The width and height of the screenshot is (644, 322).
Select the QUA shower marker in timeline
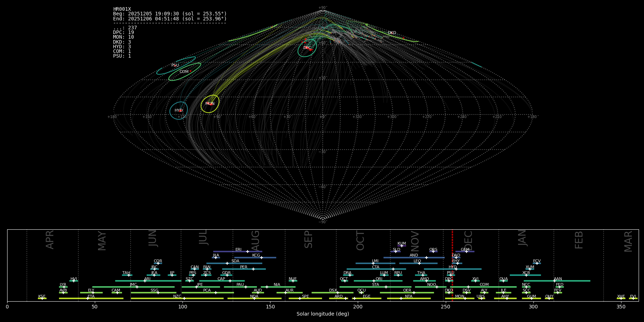[x=503, y=281]
